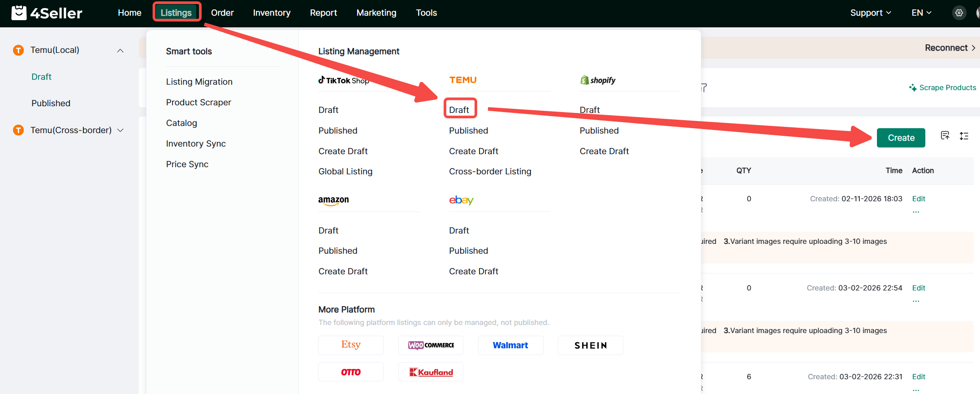Image resolution: width=980 pixels, height=394 pixels.
Task: Click the 4Seller logo
Action: point(47,13)
